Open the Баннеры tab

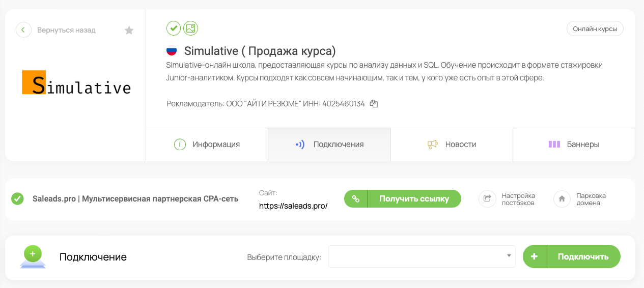(574, 145)
